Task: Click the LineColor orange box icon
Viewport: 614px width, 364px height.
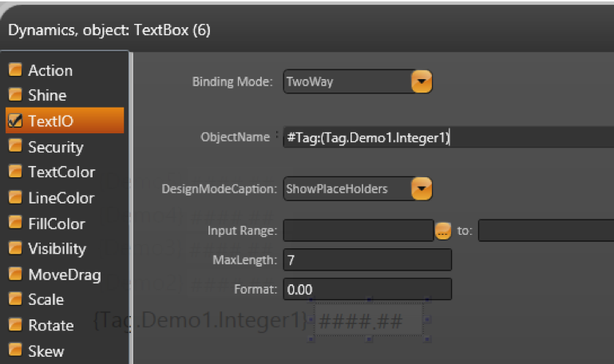Action: pos(15,198)
